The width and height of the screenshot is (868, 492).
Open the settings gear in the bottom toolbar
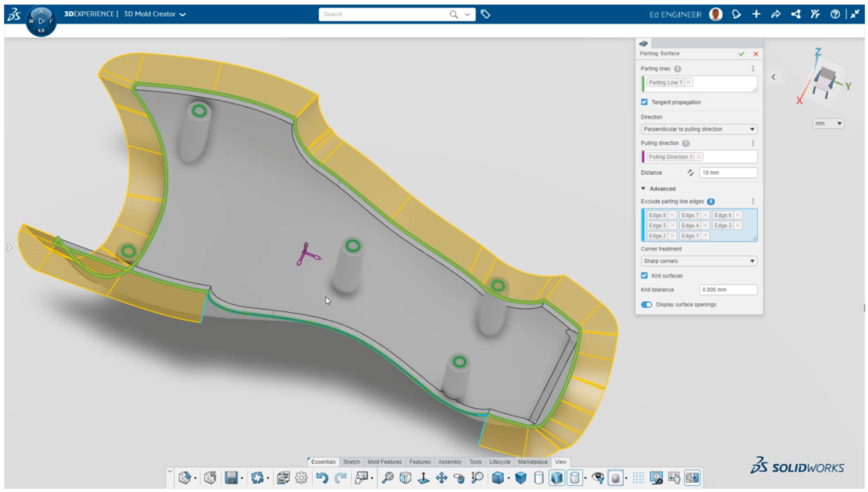click(301, 478)
